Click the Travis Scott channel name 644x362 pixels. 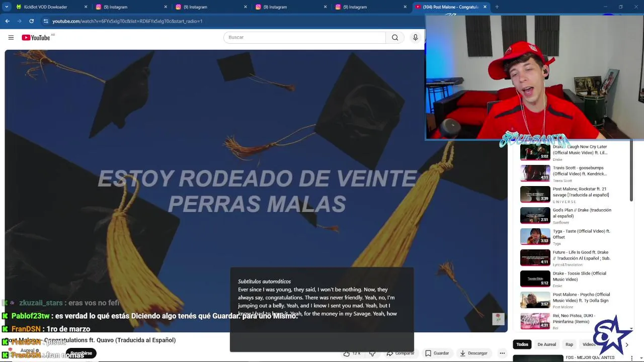562,180
